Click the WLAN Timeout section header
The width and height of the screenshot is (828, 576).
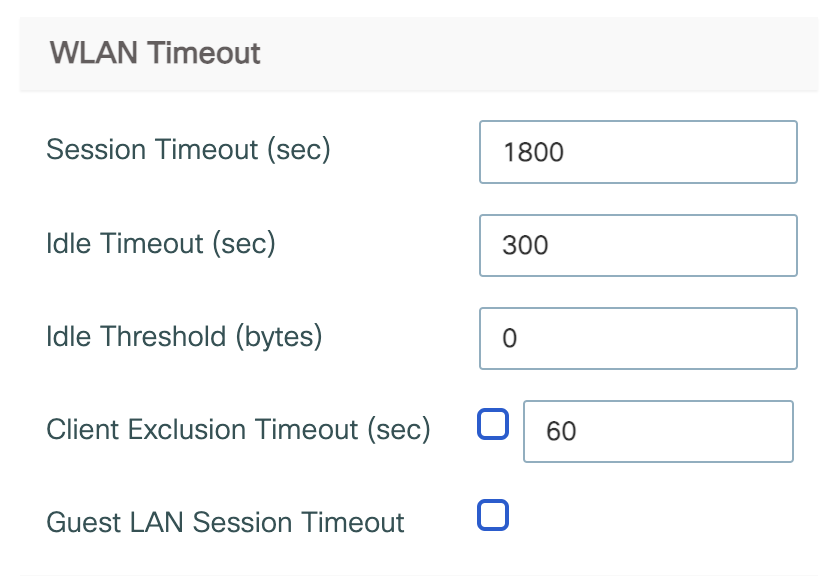coord(155,52)
